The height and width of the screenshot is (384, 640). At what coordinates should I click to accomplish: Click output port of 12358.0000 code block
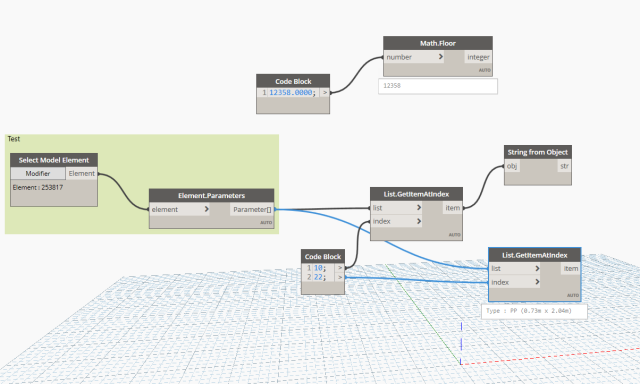pyautogui.click(x=325, y=93)
